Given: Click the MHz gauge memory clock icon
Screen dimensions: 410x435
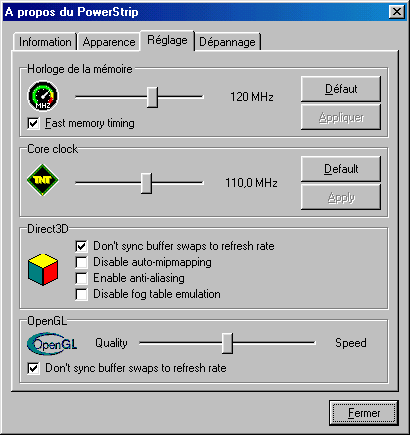Looking at the screenshot, I should (43, 96).
